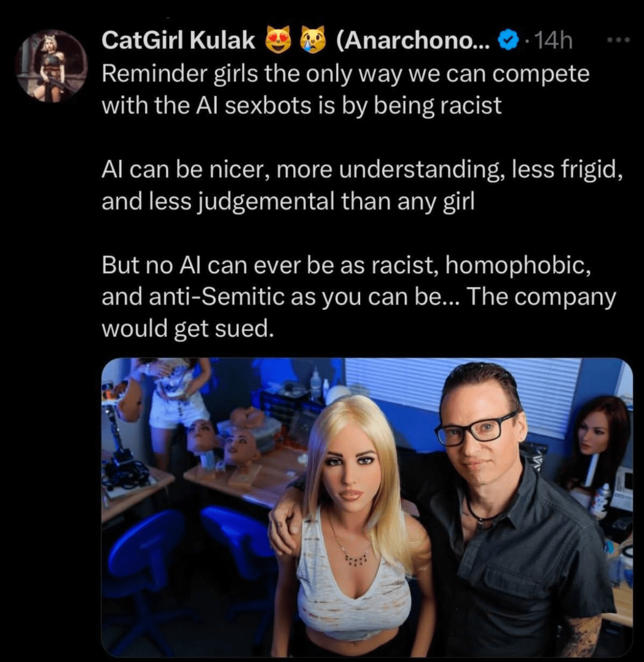
Task: Open the three-dot more options menu
Action: tap(619, 40)
